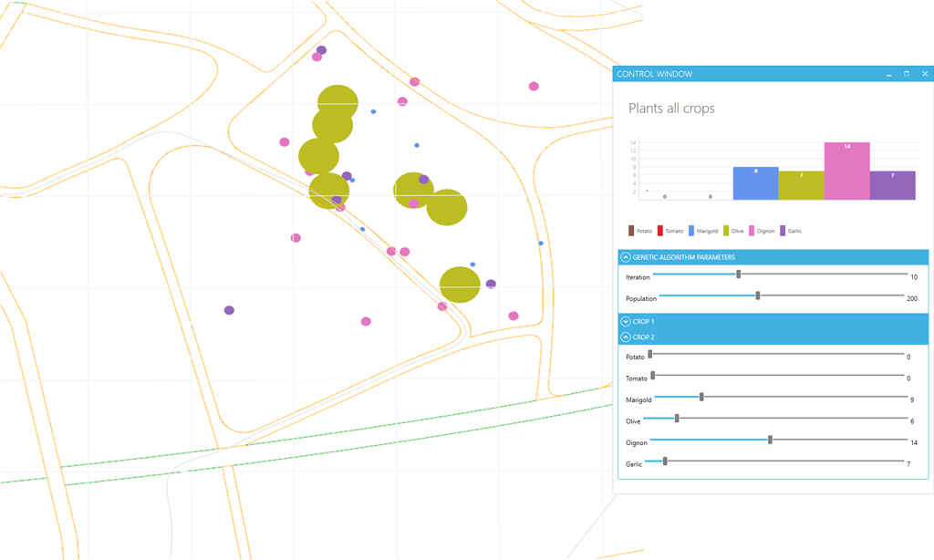The width and height of the screenshot is (934, 560).
Task: Maximize the Control Window
Action: 907,74
